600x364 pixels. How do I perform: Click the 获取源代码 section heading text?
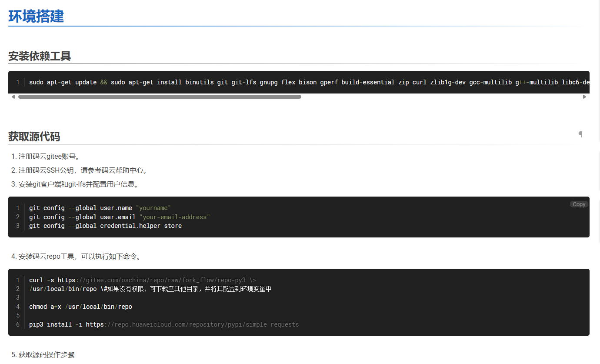[34, 137]
